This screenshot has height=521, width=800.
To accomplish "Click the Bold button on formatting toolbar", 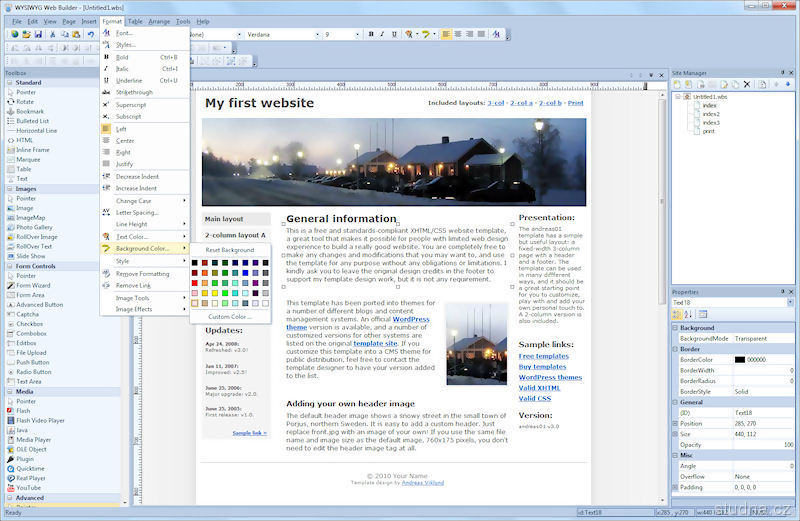I will tap(369, 34).
